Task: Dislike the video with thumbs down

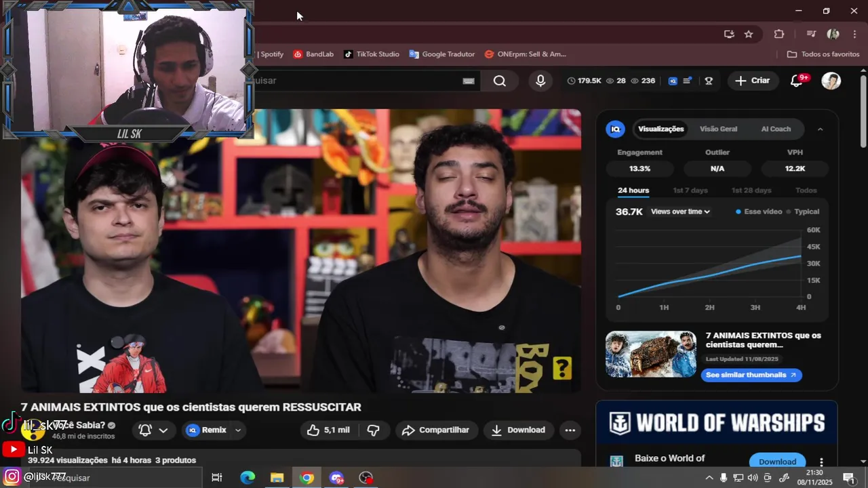Action: point(374,430)
